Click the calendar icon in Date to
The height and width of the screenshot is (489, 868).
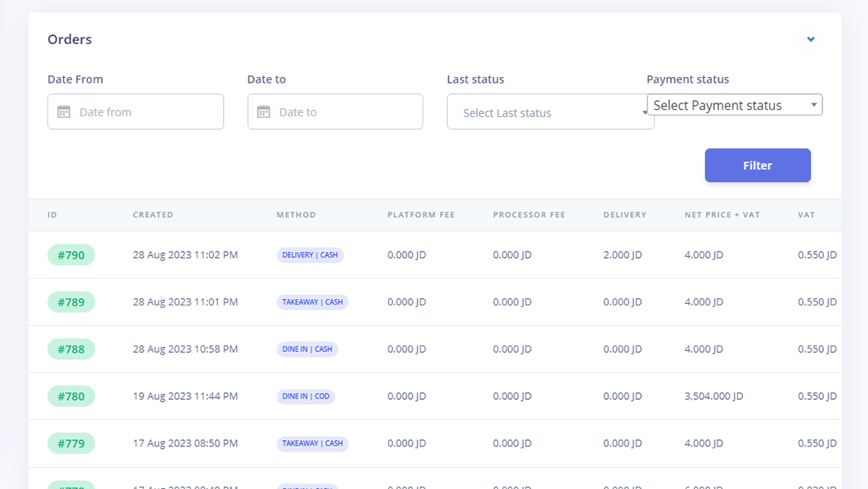(264, 112)
